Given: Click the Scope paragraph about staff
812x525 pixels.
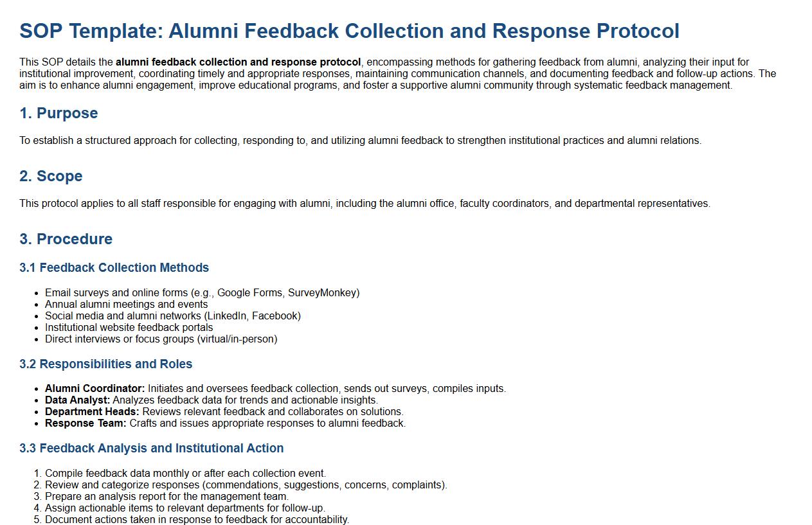Looking at the screenshot, I should click(365, 203).
